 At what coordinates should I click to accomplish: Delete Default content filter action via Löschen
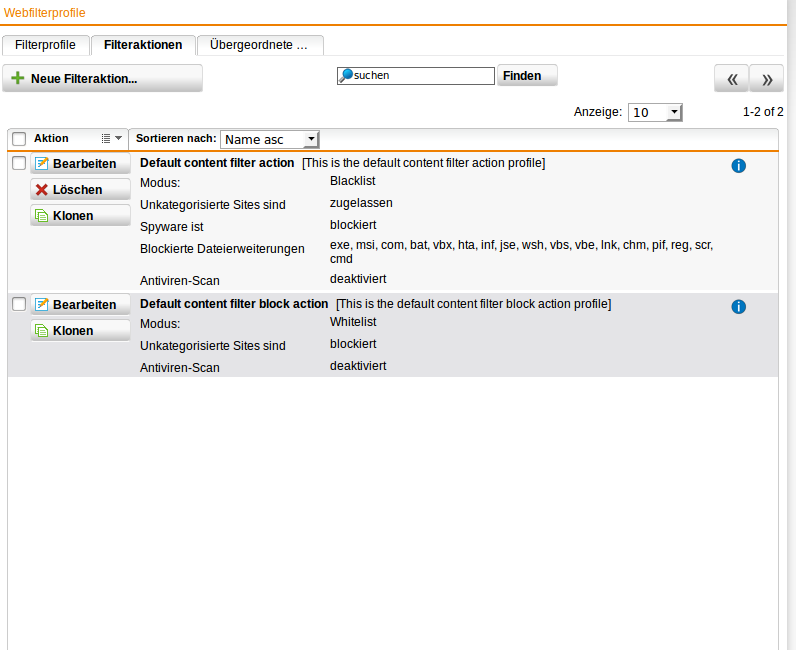click(80, 189)
